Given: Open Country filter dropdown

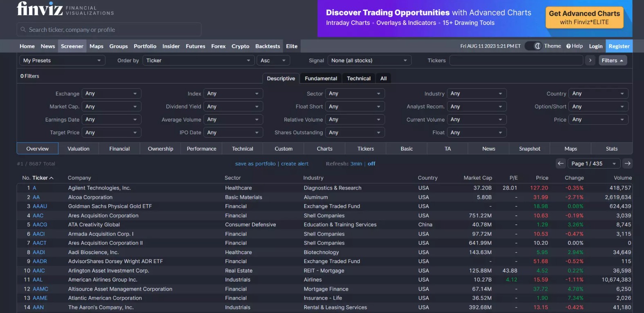Looking at the screenshot, I should pyautogui.click(x=599, y=94).
